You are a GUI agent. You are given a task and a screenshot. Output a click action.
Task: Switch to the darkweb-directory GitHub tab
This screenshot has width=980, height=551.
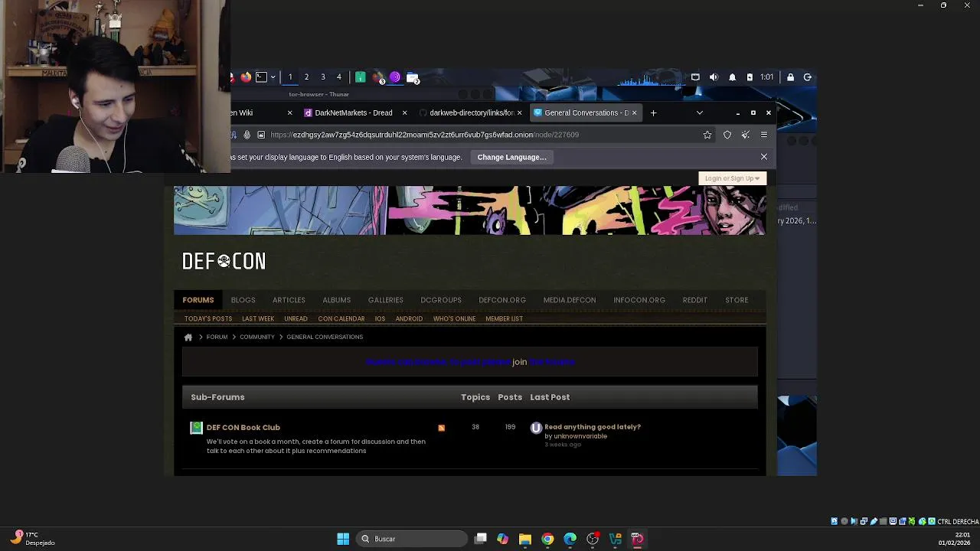coord(472,112)
